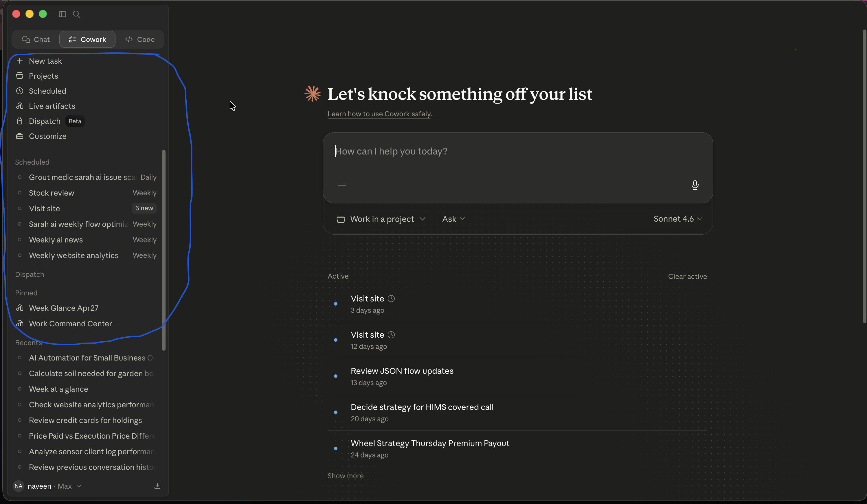The image size is (867, 504).
Task: Click the 3 new badge on Visit site
Action: click(x=144, y=208)
